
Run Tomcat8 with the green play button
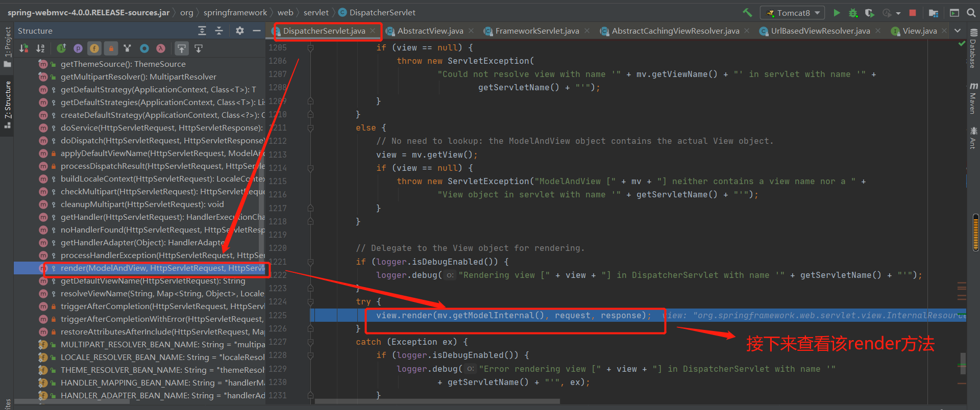pyautogui.click(x=837, y=13)
